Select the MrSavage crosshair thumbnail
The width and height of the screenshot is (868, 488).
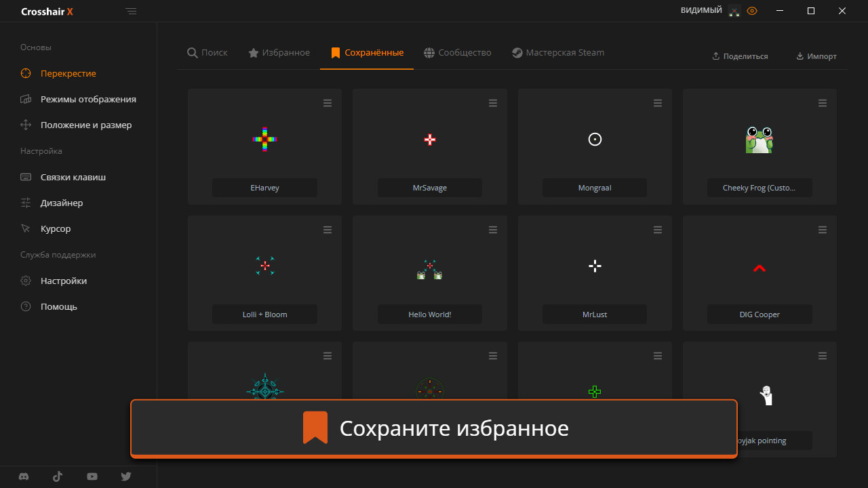pyautogui.click(x=429, y=140)
